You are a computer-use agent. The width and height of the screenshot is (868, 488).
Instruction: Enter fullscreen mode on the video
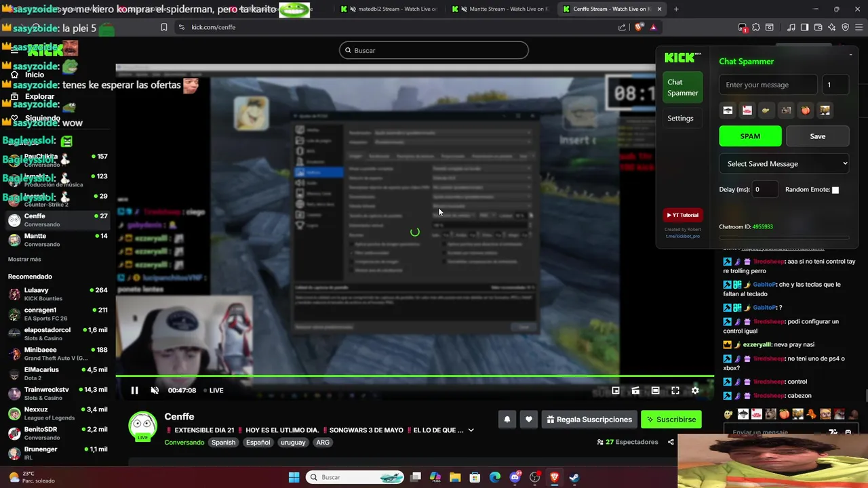pyautogui.click(x=675, y=390)
